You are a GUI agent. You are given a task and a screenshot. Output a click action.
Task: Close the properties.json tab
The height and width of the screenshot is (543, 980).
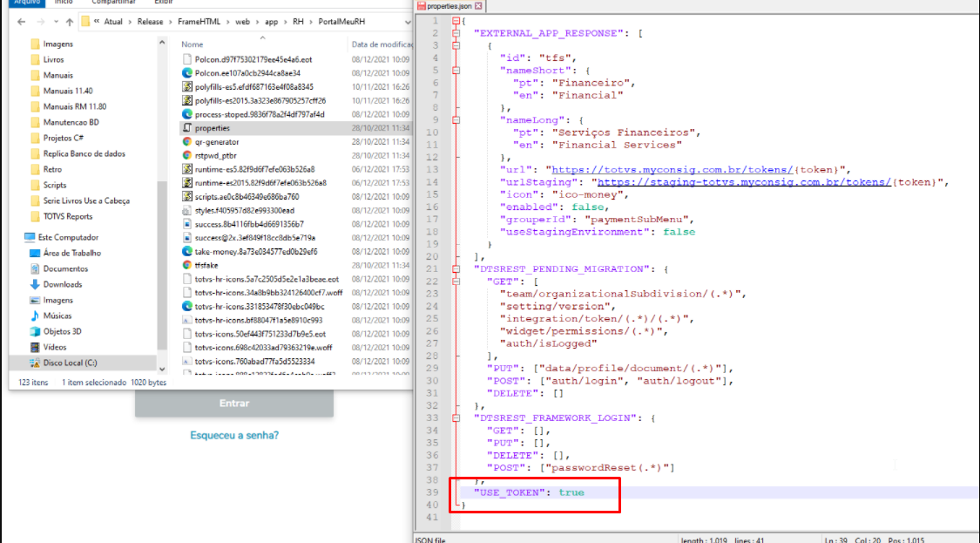tap(478, 5)
